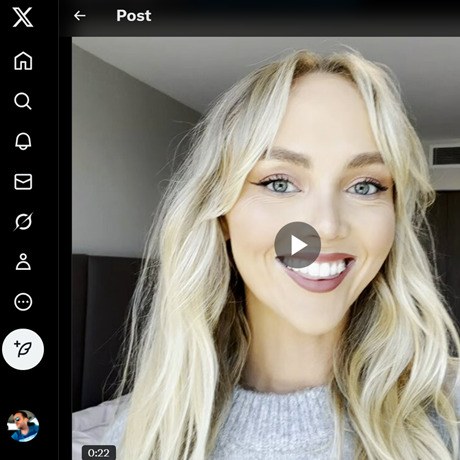Screen dimensions: 460x460
Task: Click the X logo in the sidebar
Action: (23, 17)
